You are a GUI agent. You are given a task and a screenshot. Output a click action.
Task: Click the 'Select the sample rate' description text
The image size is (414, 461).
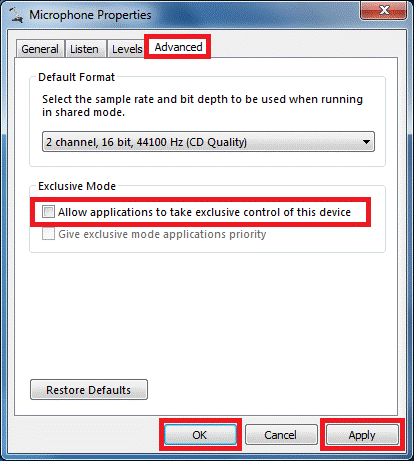coord(202,106)
